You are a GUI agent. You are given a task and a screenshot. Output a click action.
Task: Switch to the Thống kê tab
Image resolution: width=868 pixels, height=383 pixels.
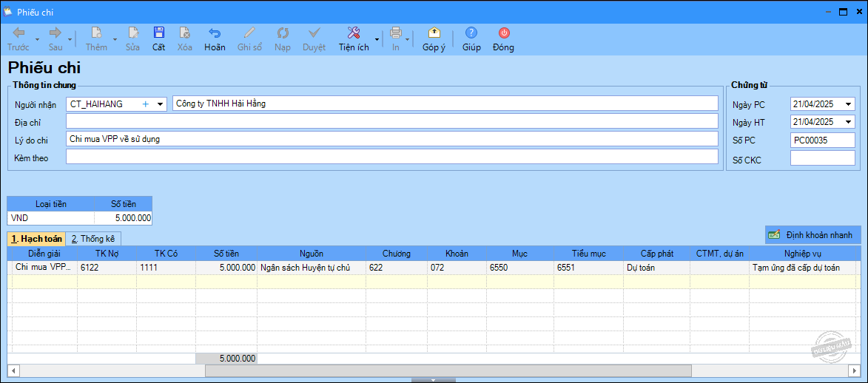point(93,239)
